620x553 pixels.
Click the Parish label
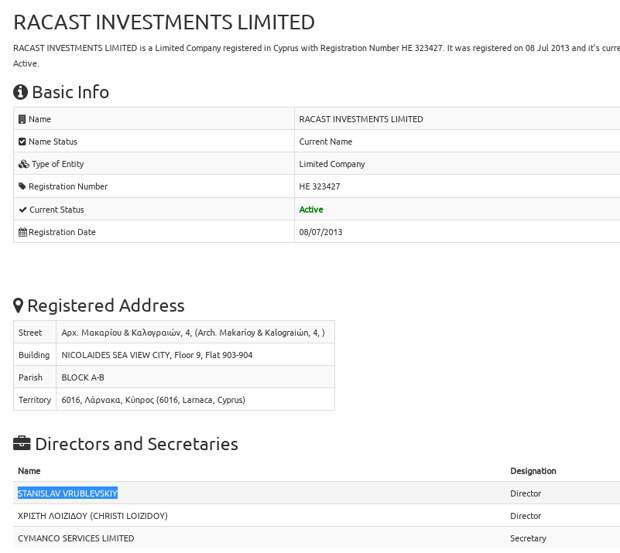30,377
